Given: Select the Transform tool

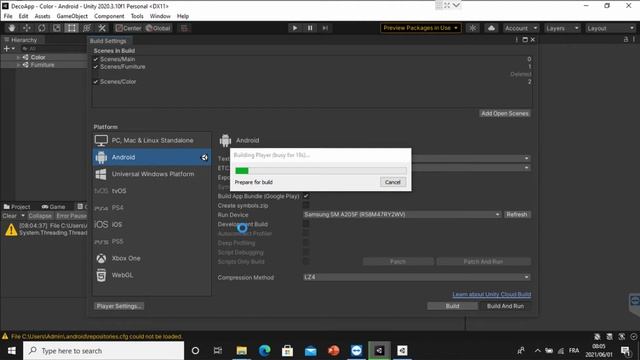Looking at the screenshot, I should tap(87, 28).
